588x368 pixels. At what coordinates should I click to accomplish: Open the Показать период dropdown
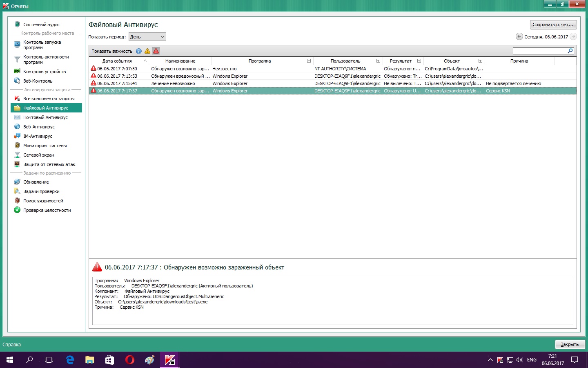(x=147, y=37)
